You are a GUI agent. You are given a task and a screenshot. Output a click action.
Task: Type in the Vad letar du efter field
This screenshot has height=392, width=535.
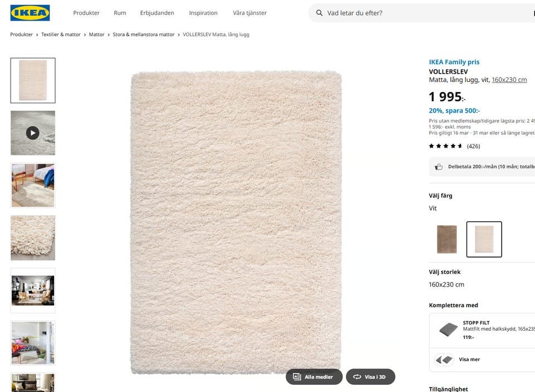424,13
